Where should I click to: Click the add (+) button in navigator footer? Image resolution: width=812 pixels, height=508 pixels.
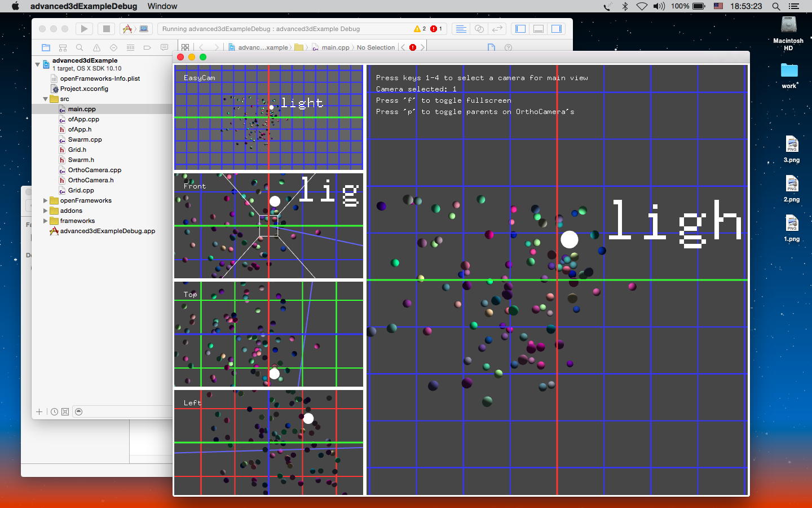coord(39,412)
